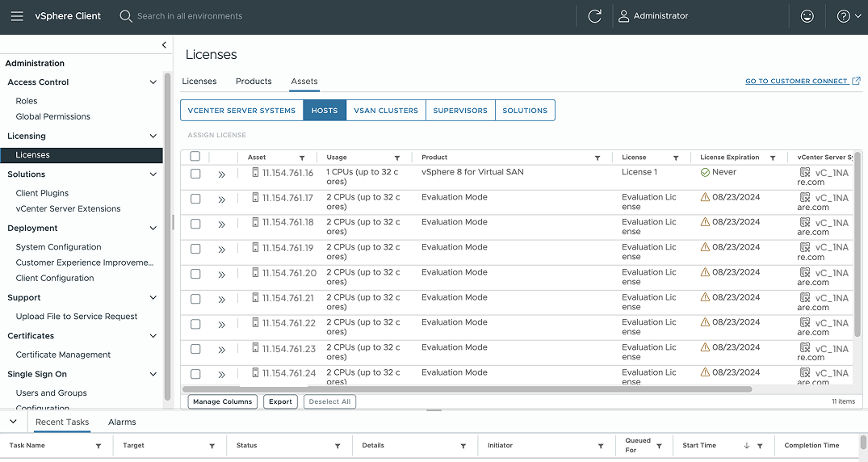Open the Alarms tab
868x462 pixels.
click(122, 422)
